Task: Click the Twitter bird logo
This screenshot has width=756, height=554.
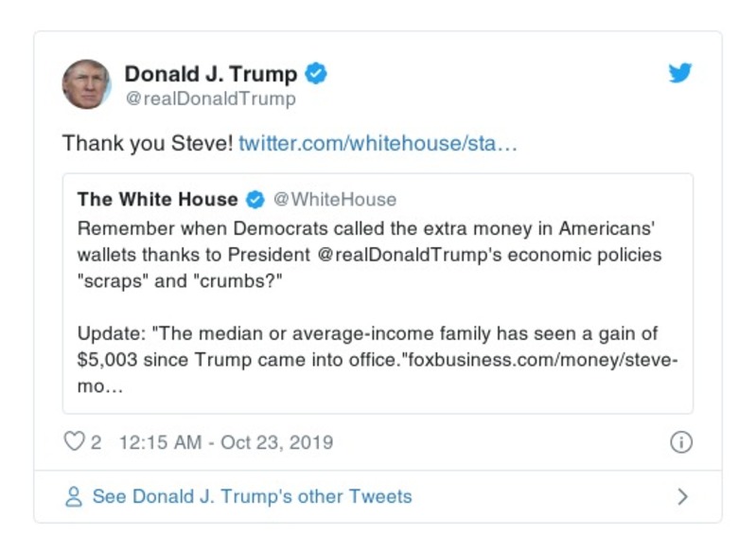Action: (680, 74)
